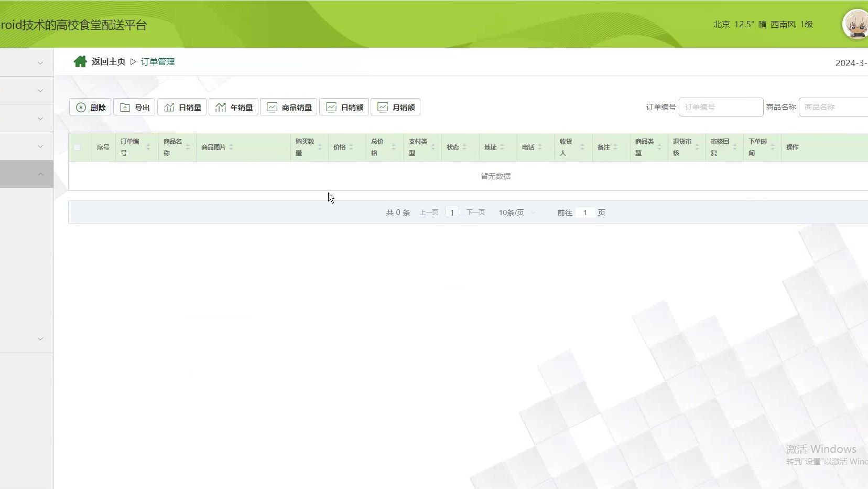The image size is (868, 489).
Task: Sort by the 下单时间 column arrows
Action: click(x=773, y=147)
